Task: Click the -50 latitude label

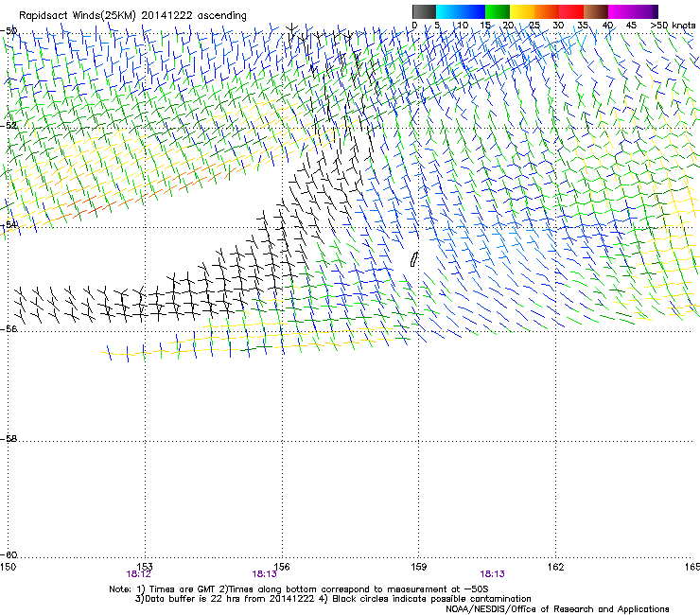Action: point(9,31)
